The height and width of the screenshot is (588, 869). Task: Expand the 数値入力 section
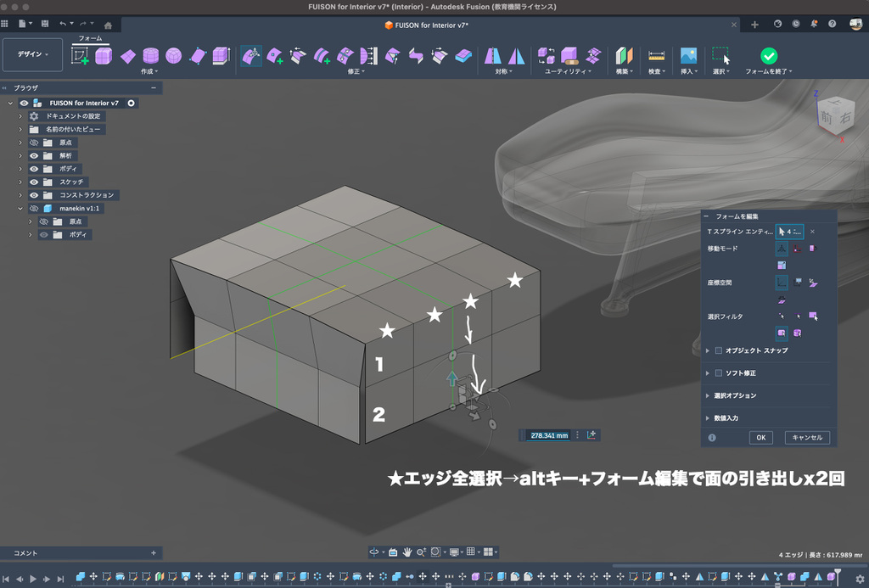[x=709, y=417]
